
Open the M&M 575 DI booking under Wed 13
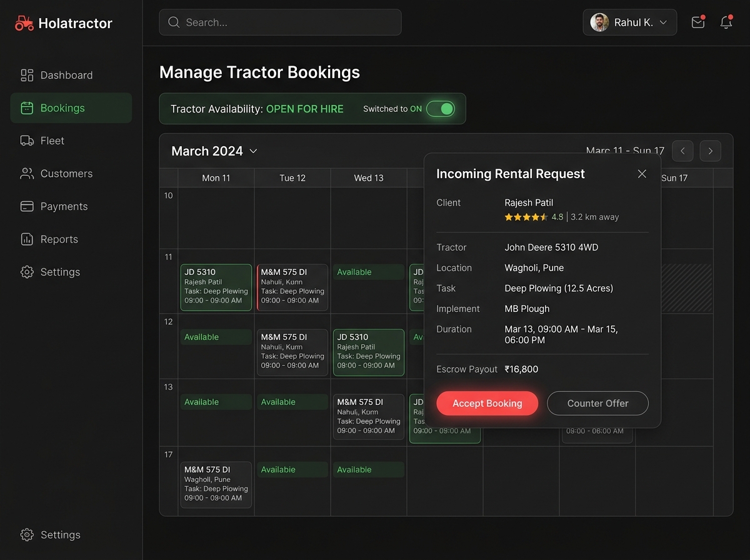[369, 417]
